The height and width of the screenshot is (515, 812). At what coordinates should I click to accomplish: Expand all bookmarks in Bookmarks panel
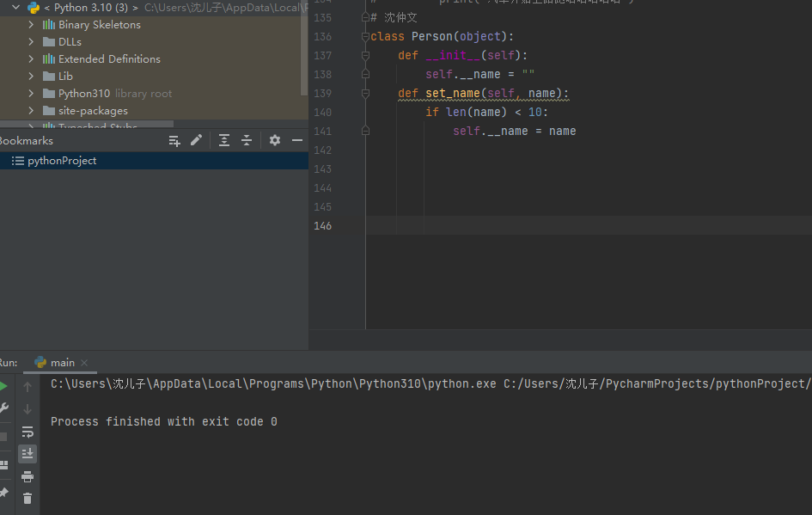[224, 140]
